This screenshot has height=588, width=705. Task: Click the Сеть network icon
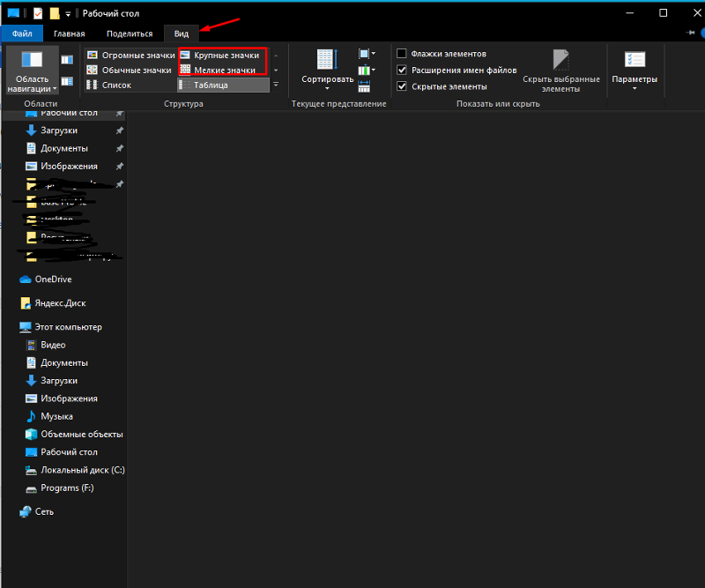tap(26, 512)
